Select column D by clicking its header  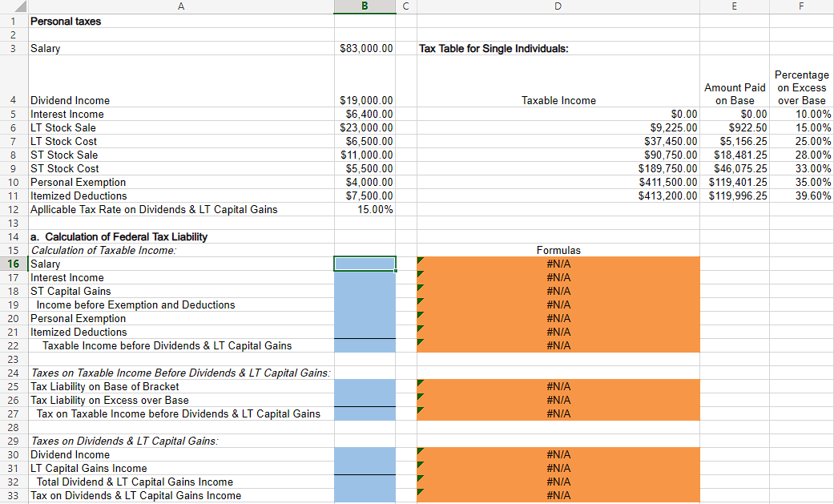(x=558, y=6)
